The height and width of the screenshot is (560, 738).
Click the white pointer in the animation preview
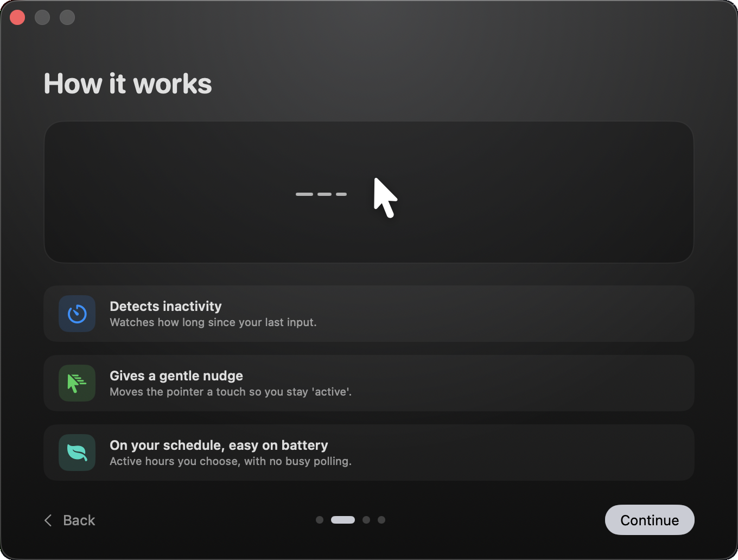[x=386, y=198]
